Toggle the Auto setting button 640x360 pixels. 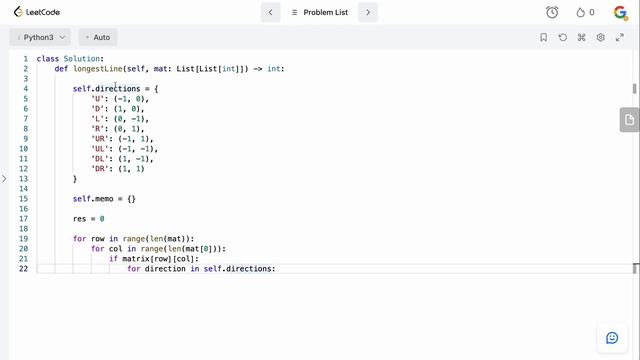click(98, 37)
